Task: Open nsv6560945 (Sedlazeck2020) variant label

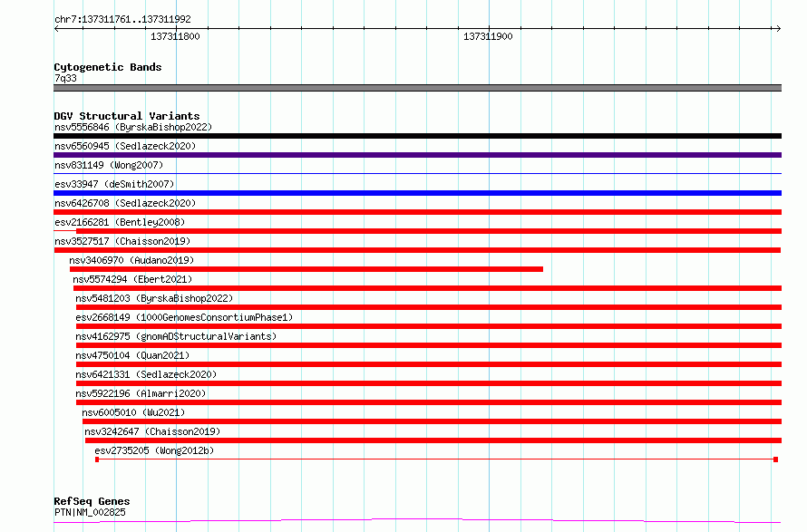Action: pos(125,146)
